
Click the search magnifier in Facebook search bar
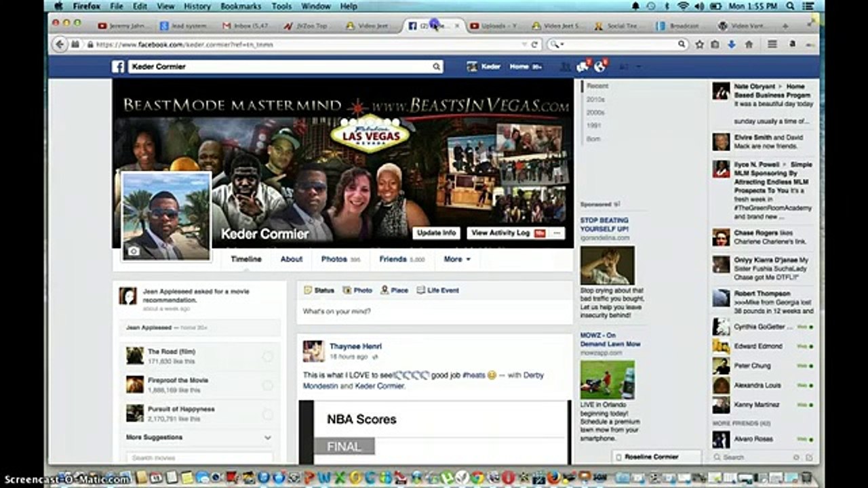point(437,66)
